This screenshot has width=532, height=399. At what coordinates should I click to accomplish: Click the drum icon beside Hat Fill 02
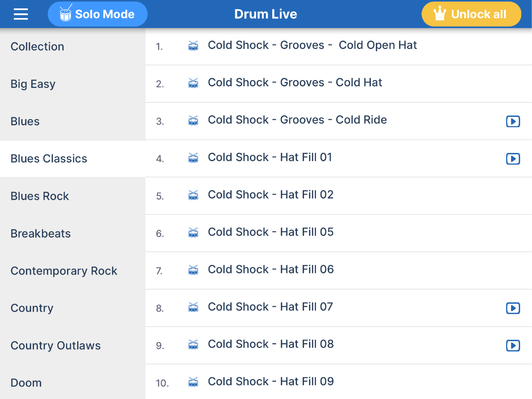coord(193,195)
